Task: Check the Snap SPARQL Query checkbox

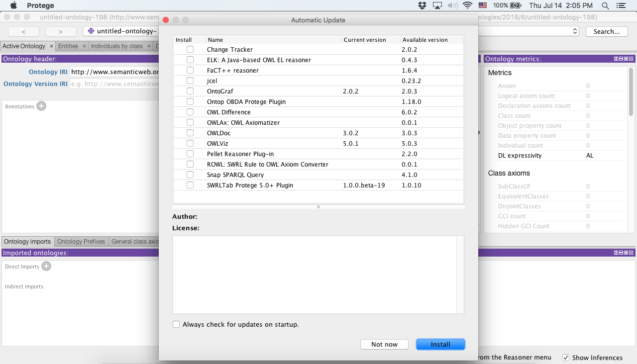Action: coord(190,175)
